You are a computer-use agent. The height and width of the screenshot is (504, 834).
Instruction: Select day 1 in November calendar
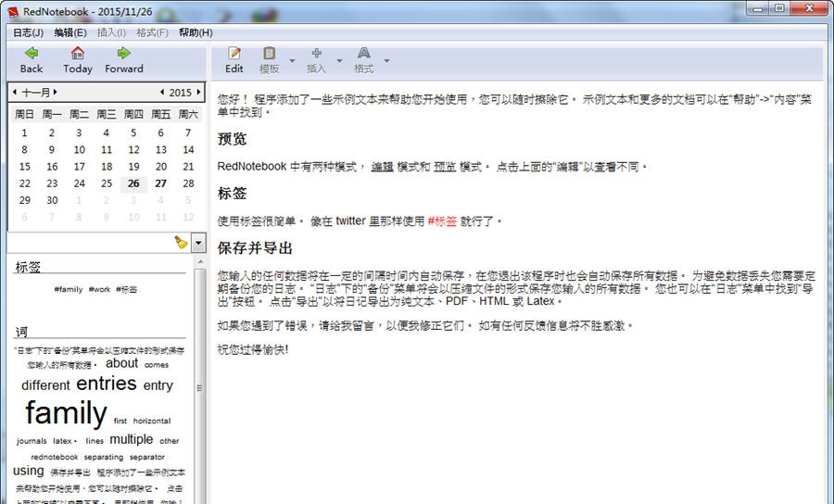click(x=24, y=132)
